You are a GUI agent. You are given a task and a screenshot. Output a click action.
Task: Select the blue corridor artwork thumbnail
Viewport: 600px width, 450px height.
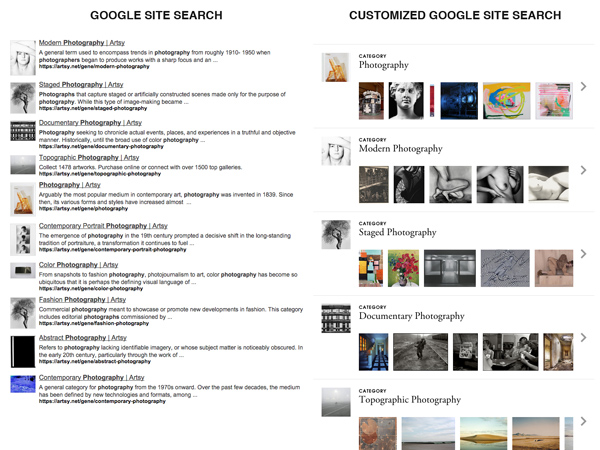(x=373, y=352)
